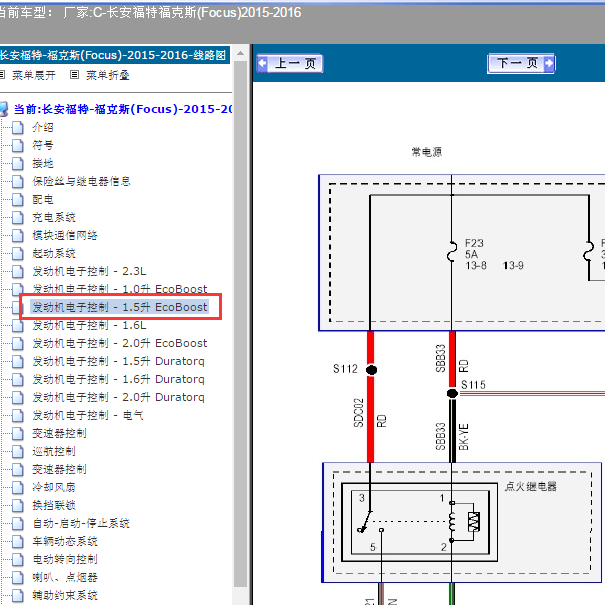The width and height of the screenshot is (605, 605).
Task: Click the root computer icon of the tree
Action: click(4, 109)
